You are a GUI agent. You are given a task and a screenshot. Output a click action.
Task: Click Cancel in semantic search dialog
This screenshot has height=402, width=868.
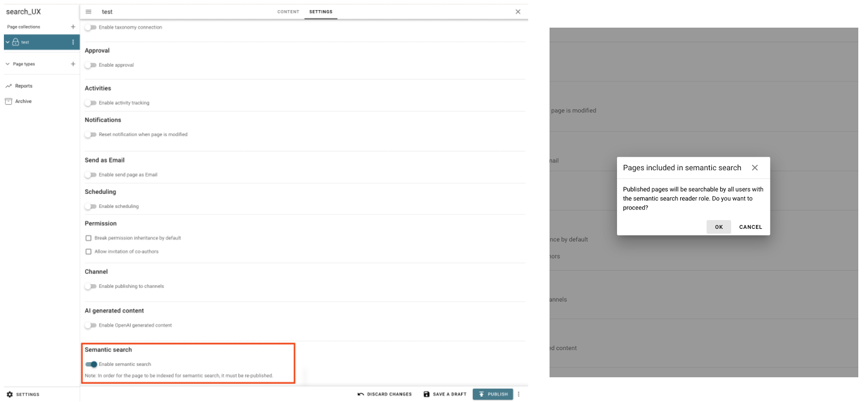[751, 227]
